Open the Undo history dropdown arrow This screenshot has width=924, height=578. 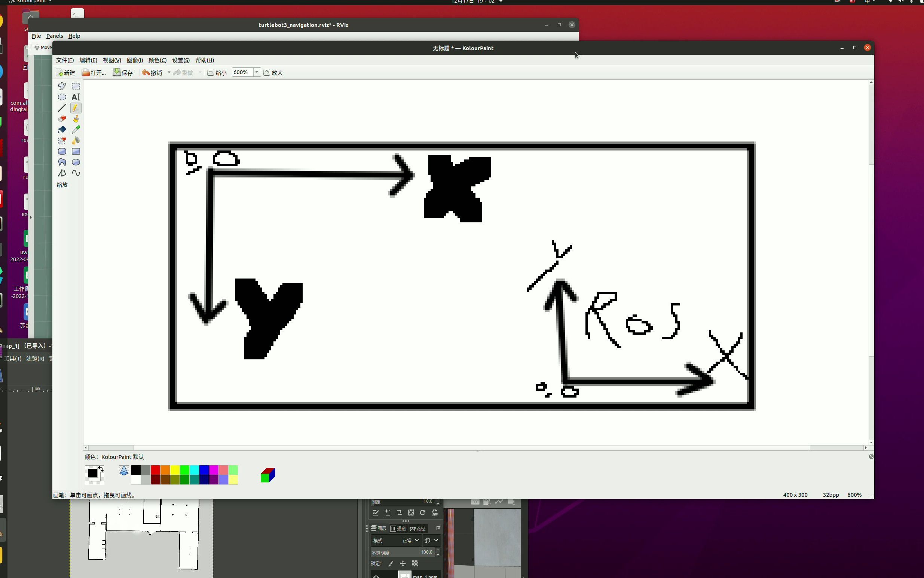[169, 73]
